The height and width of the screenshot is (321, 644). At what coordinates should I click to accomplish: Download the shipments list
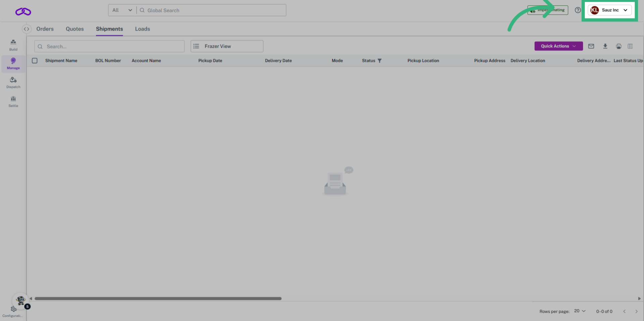(x=605, y=46)
